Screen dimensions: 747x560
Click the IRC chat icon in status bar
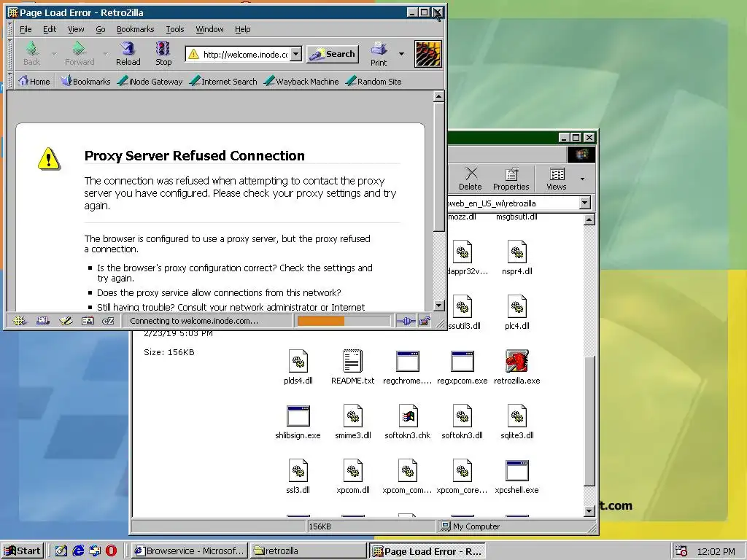pos(108,321)
